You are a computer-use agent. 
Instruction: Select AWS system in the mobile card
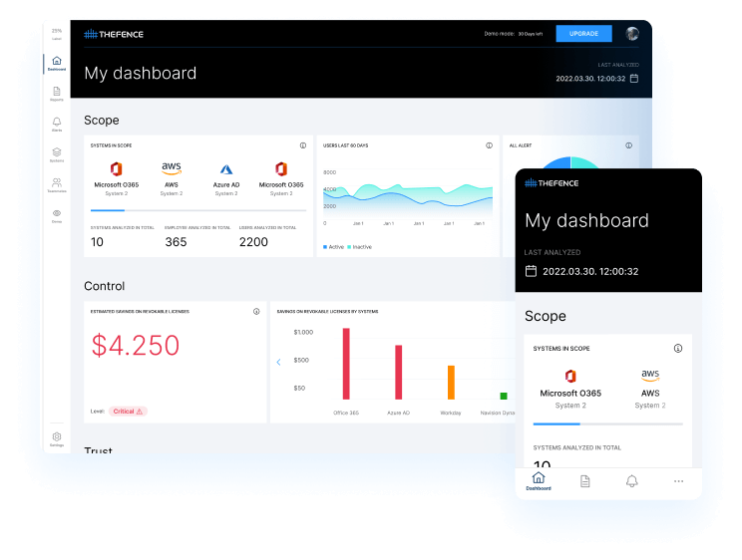[650, 390]
